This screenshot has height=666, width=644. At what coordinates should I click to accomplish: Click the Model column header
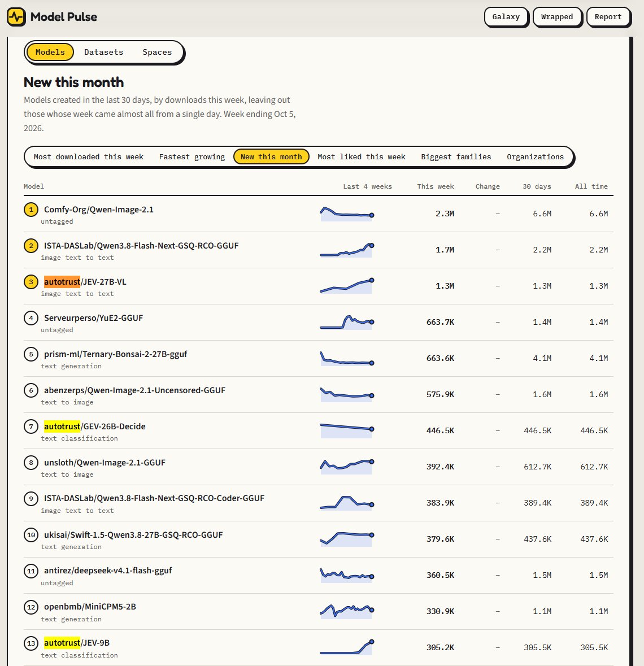(33, 186)
